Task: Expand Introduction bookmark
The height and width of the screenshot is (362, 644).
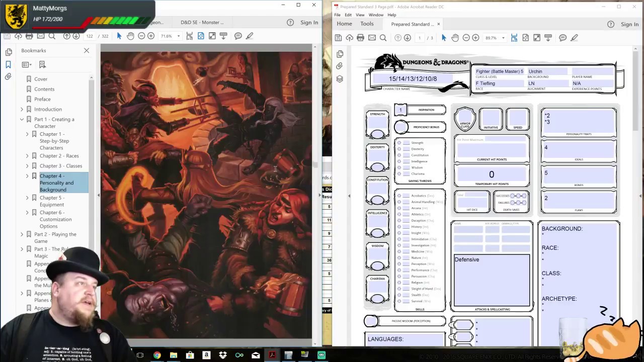Action: (22, 109)
